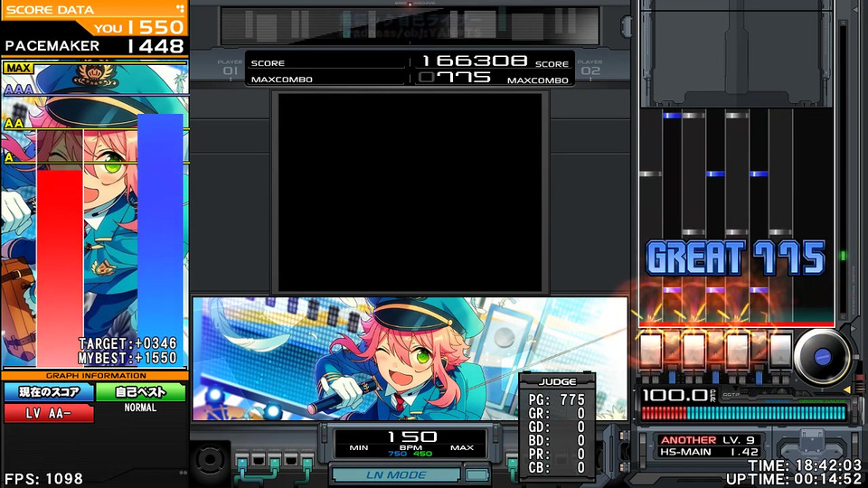Screen dimensions: 868x488
Task: Click the blue my-best graph bar
Action: 160,240
